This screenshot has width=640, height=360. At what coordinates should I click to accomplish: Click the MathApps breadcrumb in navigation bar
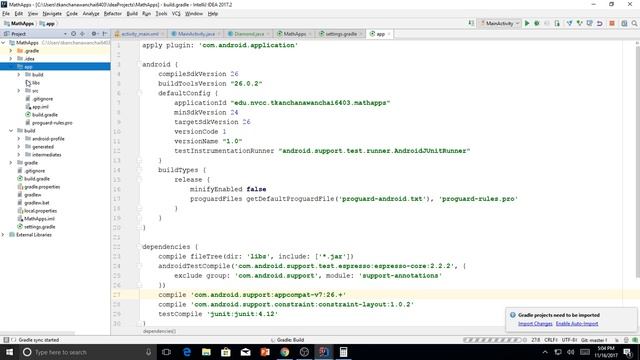pos(19,23)
